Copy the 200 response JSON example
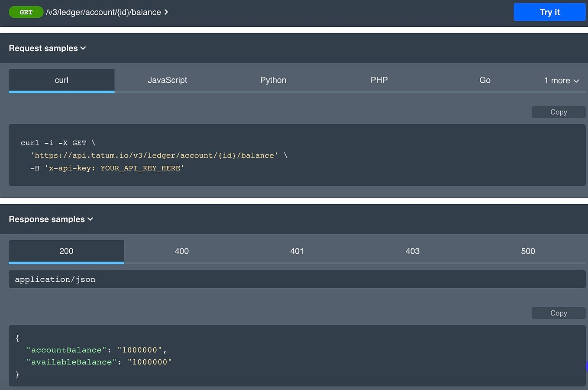This screenshot has width=588, height=390. pos(558,313)
